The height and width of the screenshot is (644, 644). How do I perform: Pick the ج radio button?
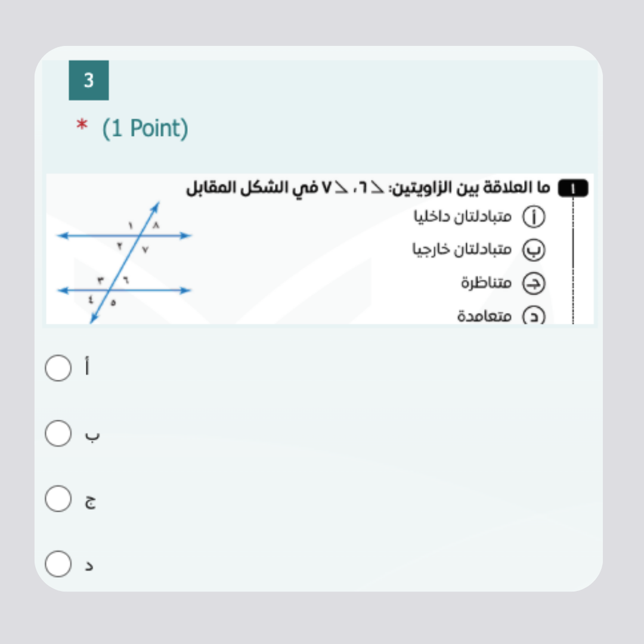click(58, 499)
